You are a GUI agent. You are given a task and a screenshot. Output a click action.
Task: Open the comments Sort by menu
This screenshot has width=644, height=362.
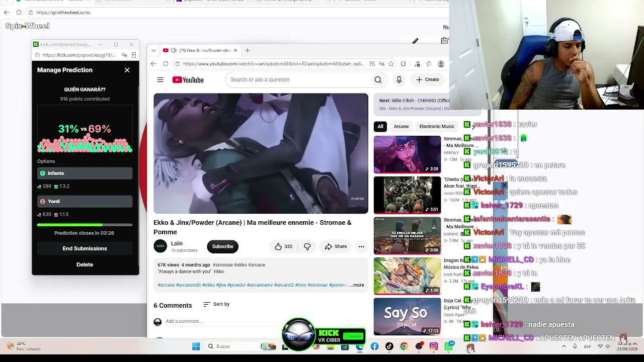(x=216, y=304)
